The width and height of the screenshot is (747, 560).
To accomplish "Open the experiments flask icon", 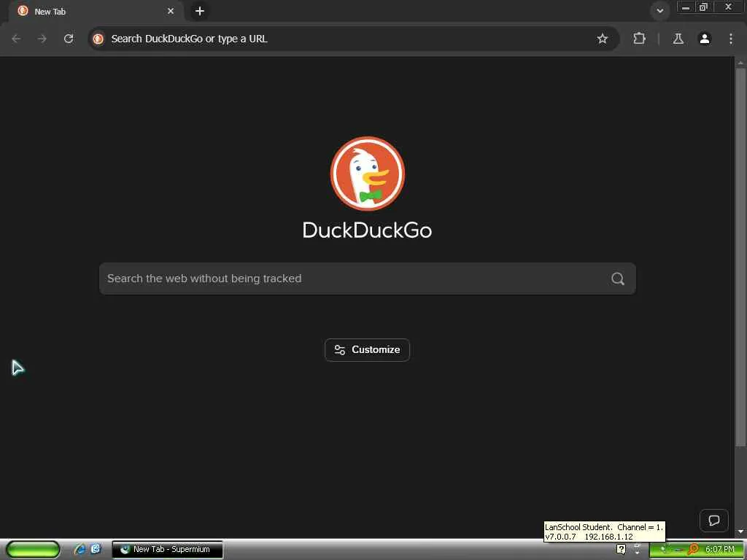I will [x=678, y=39].
